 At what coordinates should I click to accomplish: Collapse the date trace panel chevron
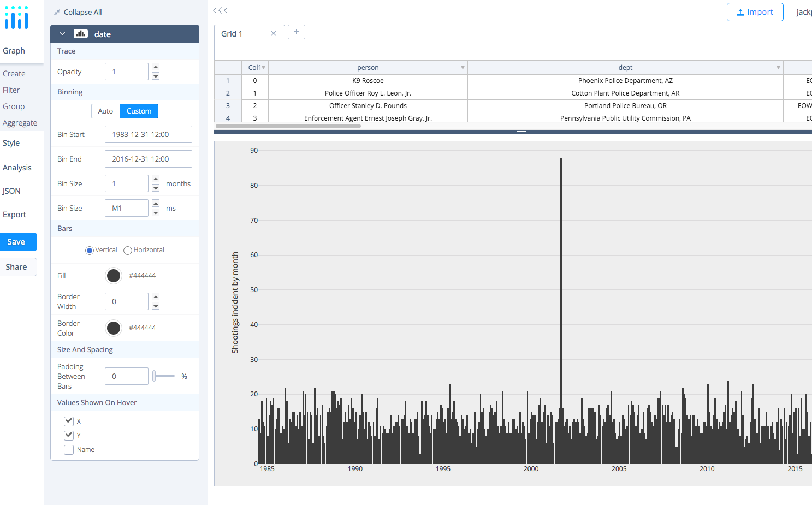coord(62,33)
